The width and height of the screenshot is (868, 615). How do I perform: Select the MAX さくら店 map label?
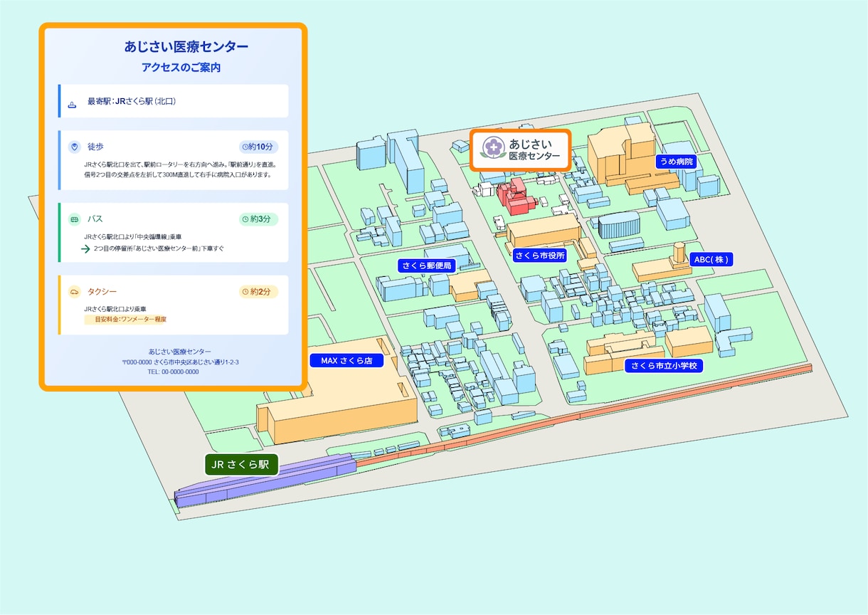pyautogui.click(x=346, y=361)
